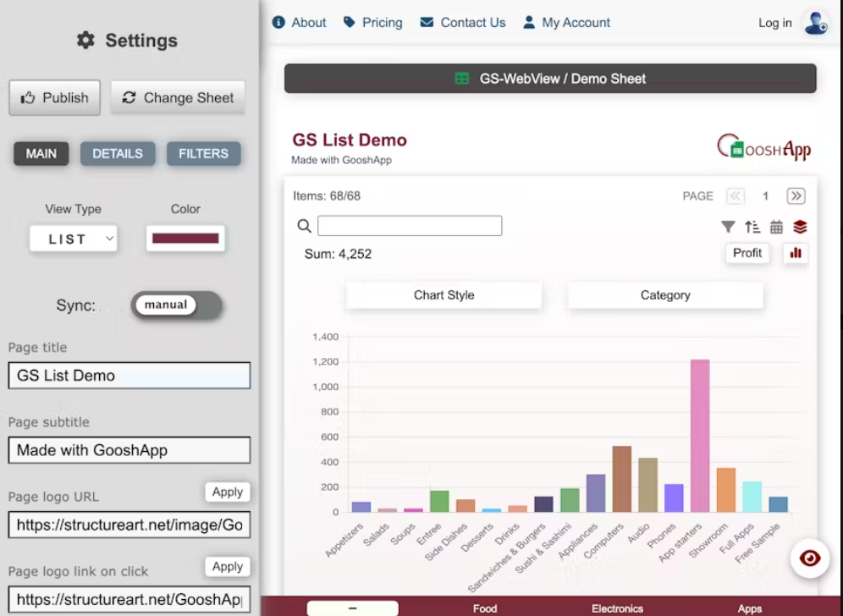This screenshot has height=616, width=843.
Task: Click the GS List Demo heading
Action: (x=350, y=140)
